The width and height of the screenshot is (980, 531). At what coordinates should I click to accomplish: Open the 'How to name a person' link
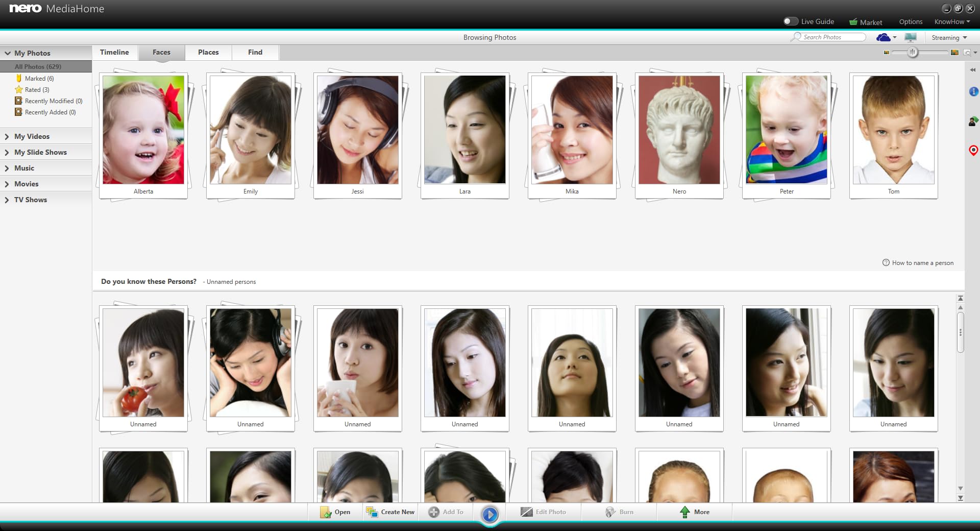[922, 263]
